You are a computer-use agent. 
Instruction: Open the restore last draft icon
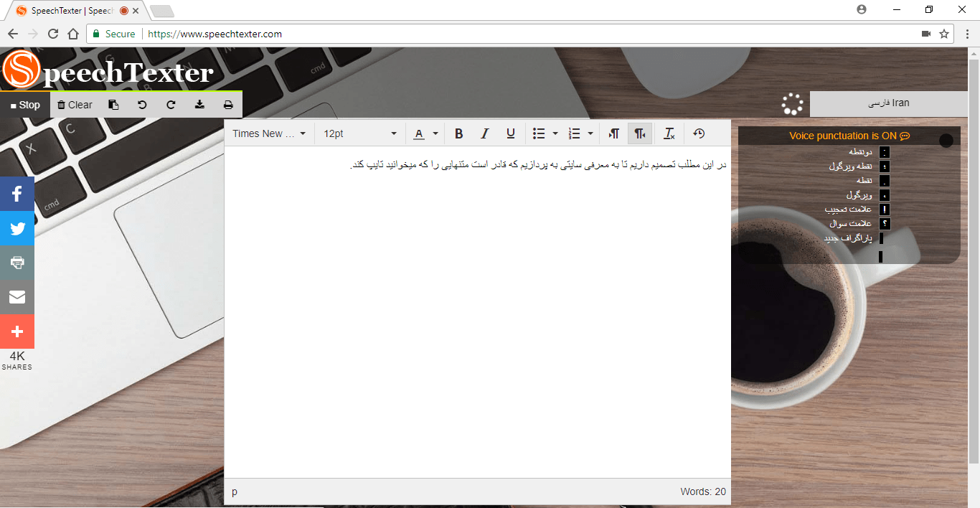[x=698, y=133]
